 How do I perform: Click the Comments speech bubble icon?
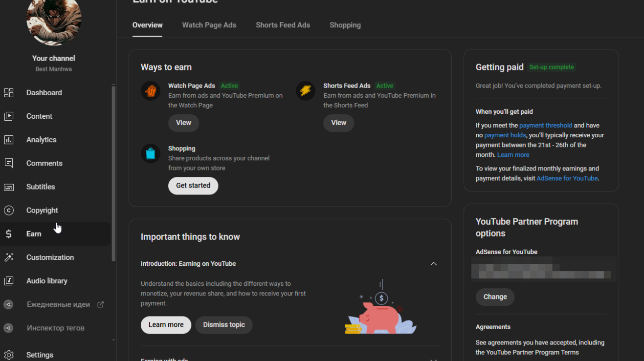(9, 163)
